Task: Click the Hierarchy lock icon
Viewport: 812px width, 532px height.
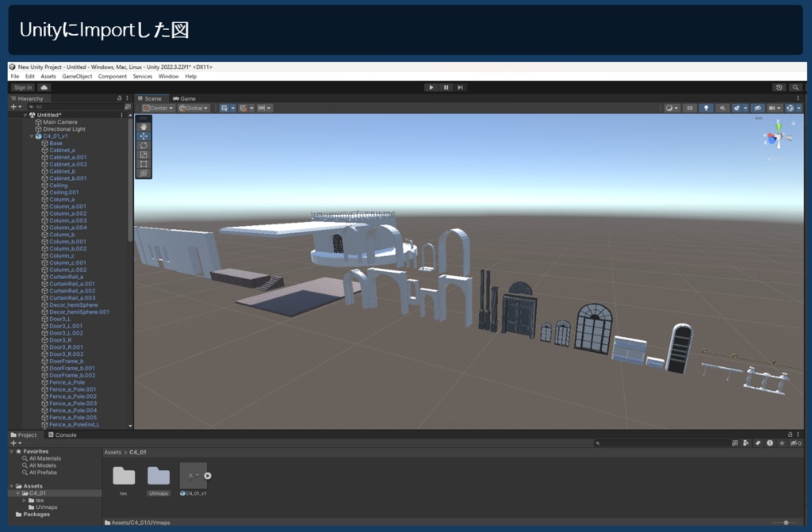Action: [x=119, y=98]
